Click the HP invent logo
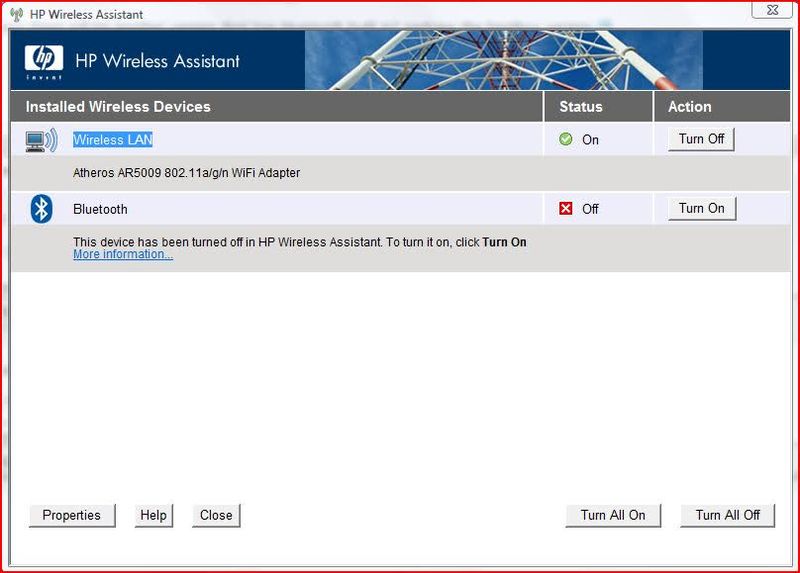This screenshot has width=800, height=573. point(44,62)
